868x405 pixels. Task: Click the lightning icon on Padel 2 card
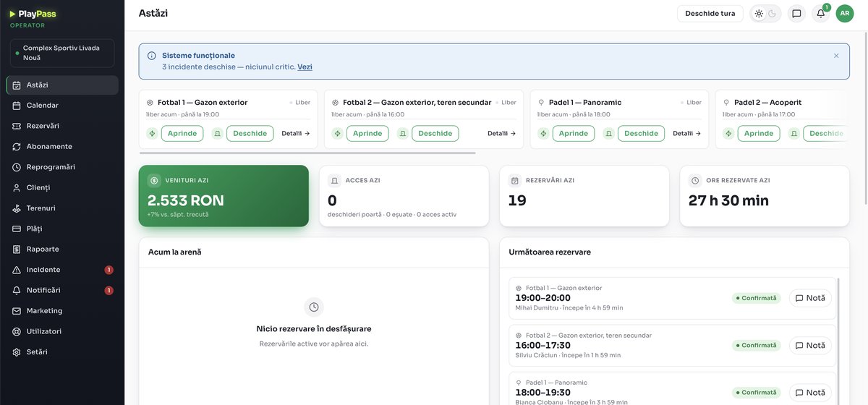click(729, 133)
